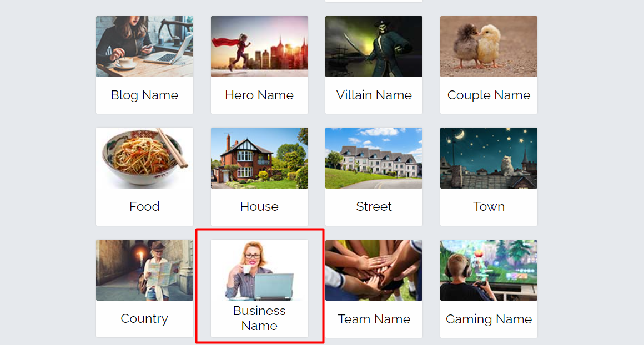Select the Team Name label

pyautogui.click(x=374, y=319)
